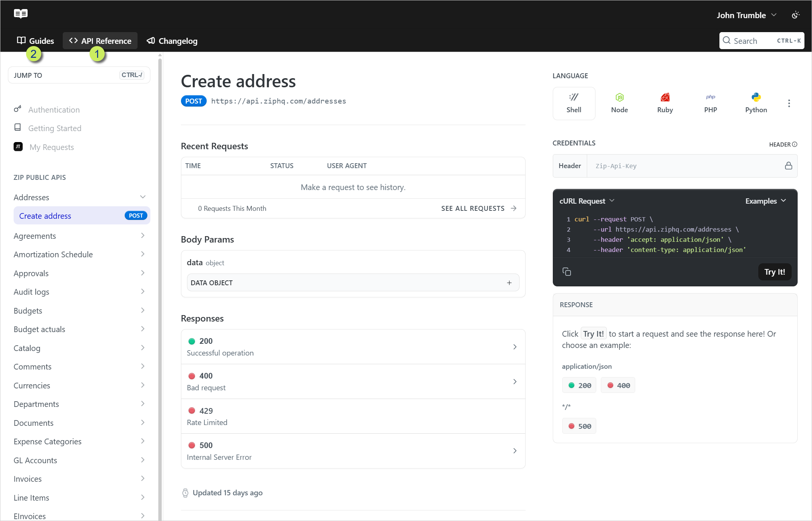The image size is (812, 521).
Task: Click the HEADER info icon
Action: coord(795,144)
